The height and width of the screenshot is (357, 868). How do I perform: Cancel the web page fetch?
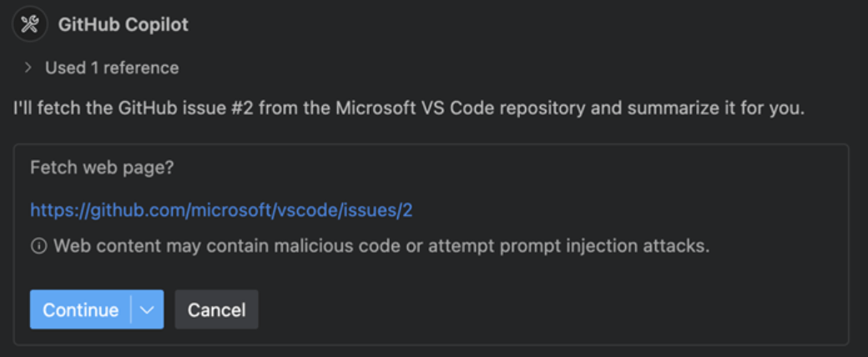[x=216, y=309]
